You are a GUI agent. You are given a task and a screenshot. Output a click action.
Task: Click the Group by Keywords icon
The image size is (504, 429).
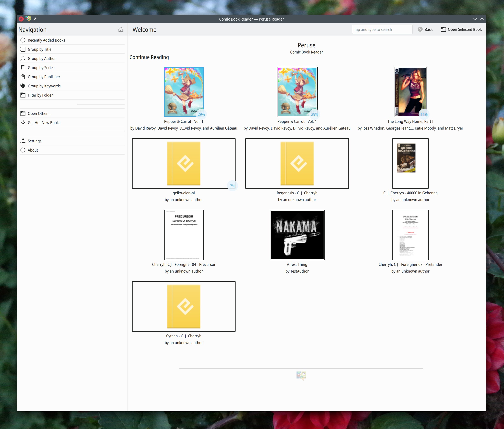pyautogui.click(x=23, y=86)
